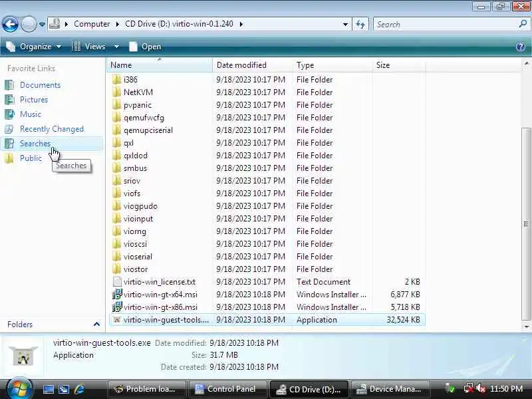532x399 pixels.
Task: Switch to Control Panel taskbar button
Action: tap(228, 389)
